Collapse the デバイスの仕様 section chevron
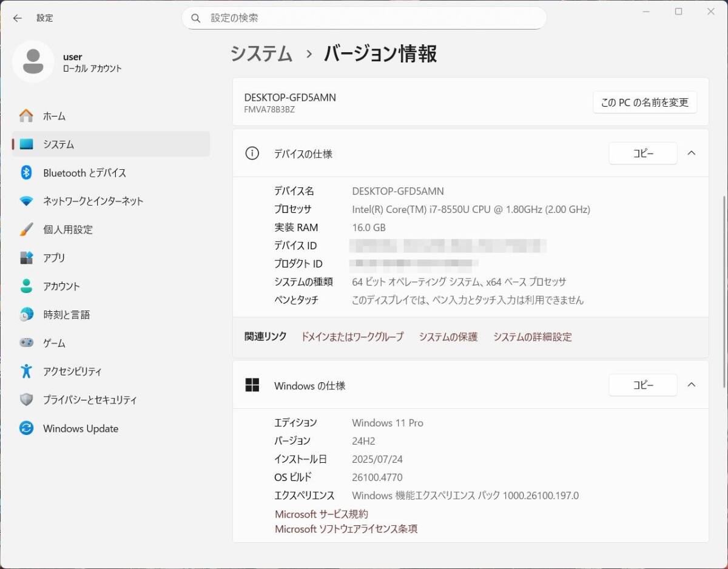The width and height of the screenshot is (728, 569). (692, 153)
